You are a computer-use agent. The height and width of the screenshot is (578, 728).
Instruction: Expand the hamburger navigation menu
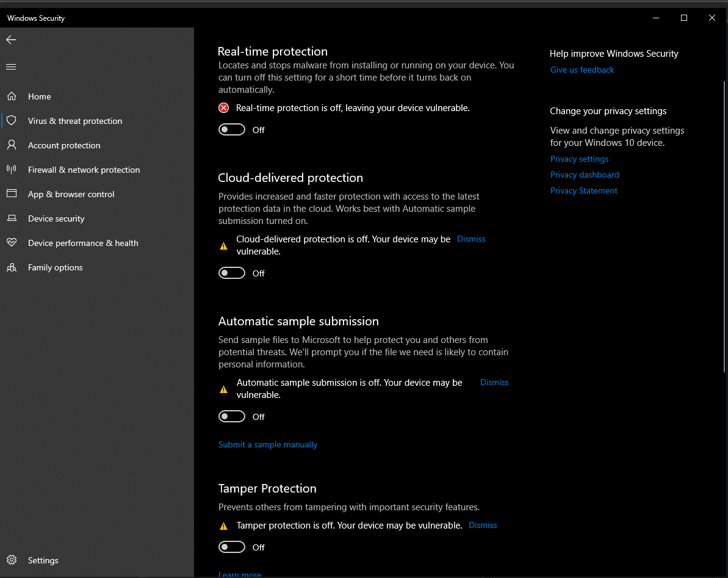pyautogui.click(x=11, y=67)
